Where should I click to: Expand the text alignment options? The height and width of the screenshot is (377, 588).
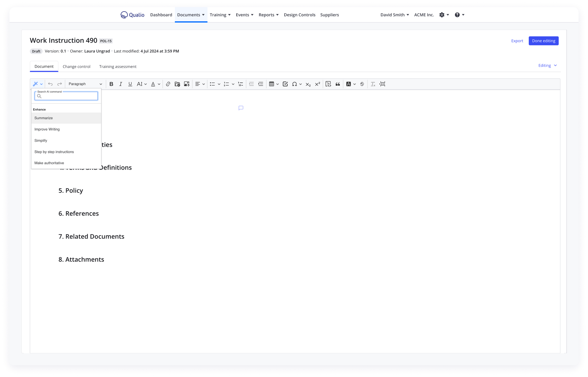[204, 84]
